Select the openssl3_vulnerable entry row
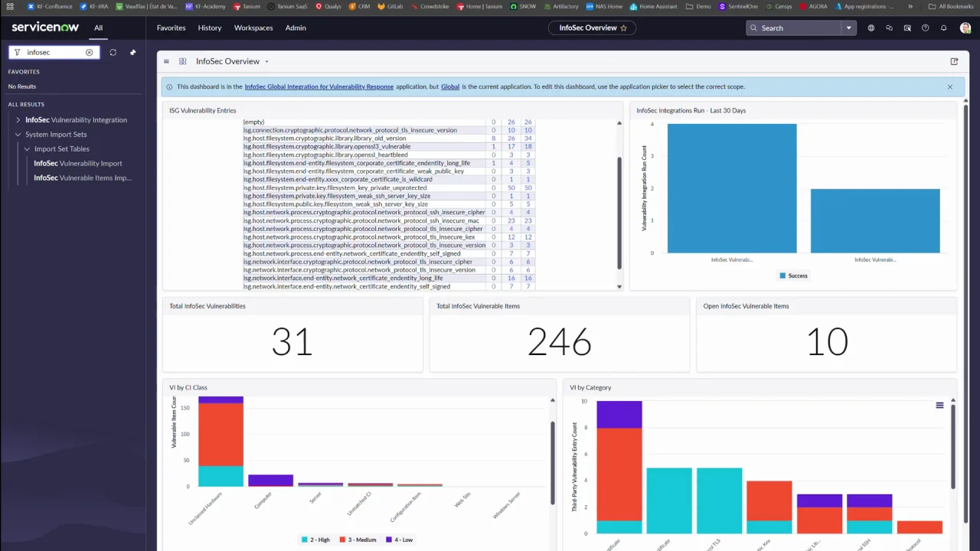 (387, 146)
